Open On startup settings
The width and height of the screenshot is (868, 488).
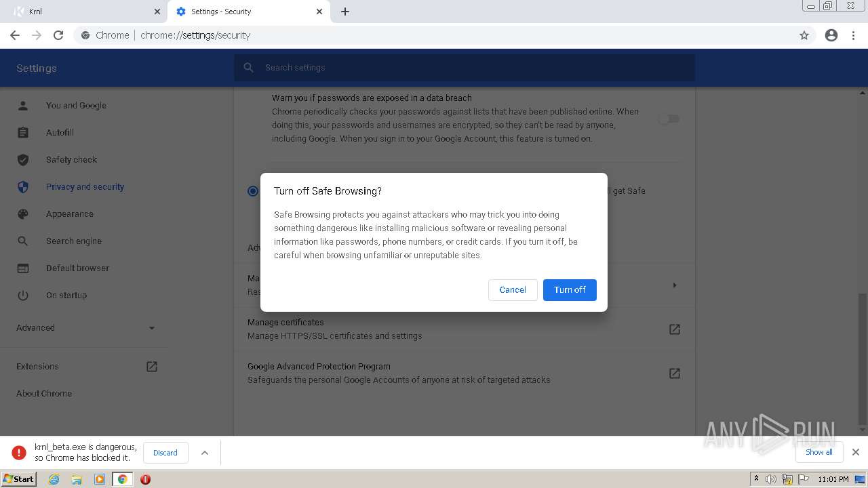point(66,296)
